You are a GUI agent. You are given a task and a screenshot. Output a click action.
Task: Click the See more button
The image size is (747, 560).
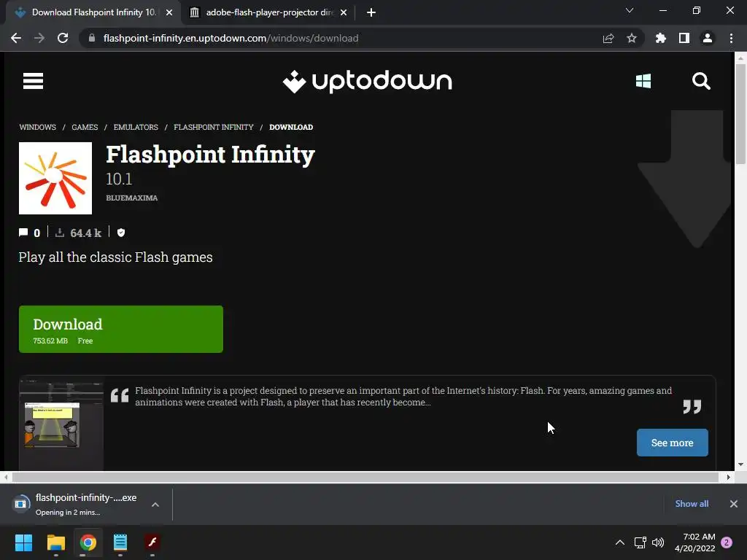[672, 443]
